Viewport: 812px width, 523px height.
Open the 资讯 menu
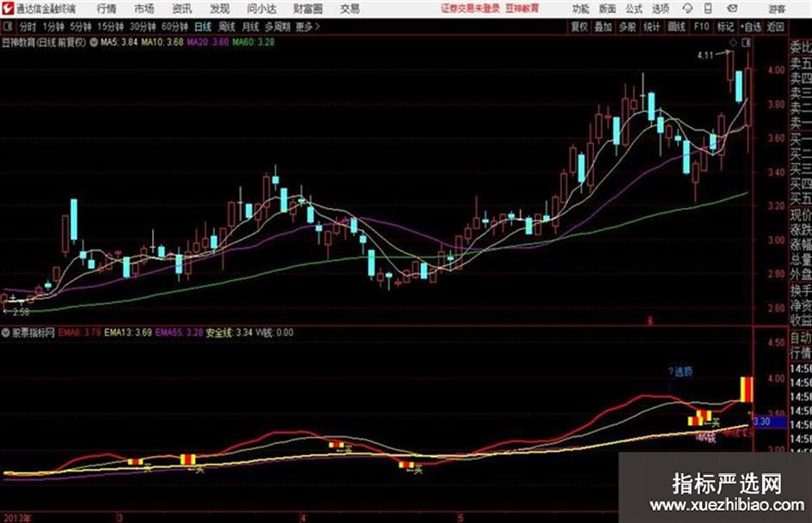tap(182, 9)
